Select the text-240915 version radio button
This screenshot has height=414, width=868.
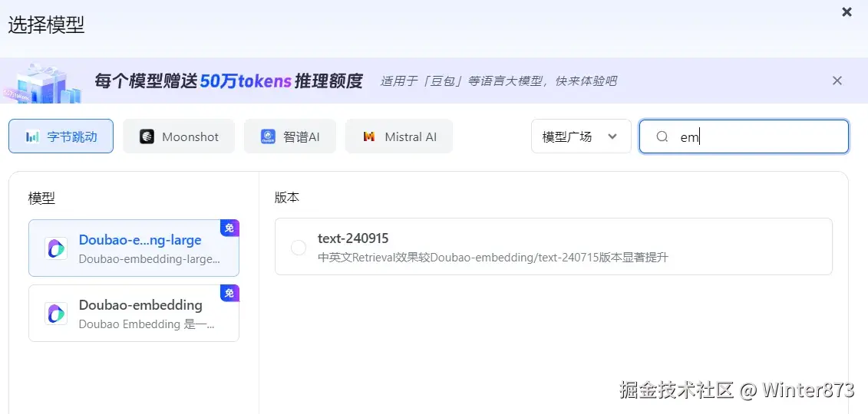299,248
